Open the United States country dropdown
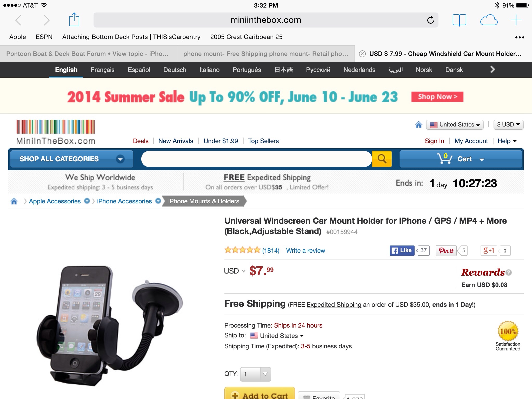The height and width of the screenshot is (399, 532). coord(455,125)
